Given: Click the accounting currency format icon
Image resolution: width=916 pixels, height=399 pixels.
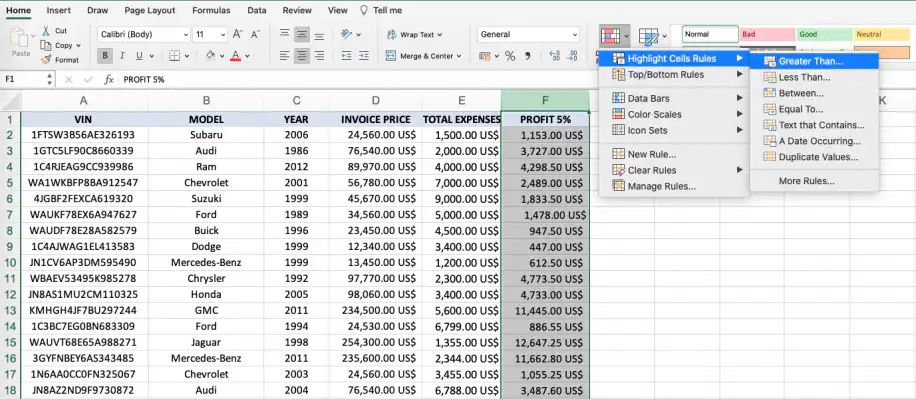Looking at the screenshot, I should (x=484, y=56).
